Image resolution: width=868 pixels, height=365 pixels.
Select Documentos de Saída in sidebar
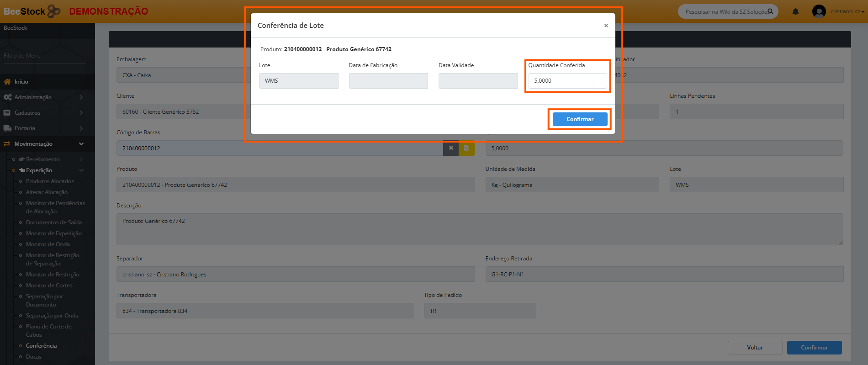pyautogui.click(x=53, y=222)
